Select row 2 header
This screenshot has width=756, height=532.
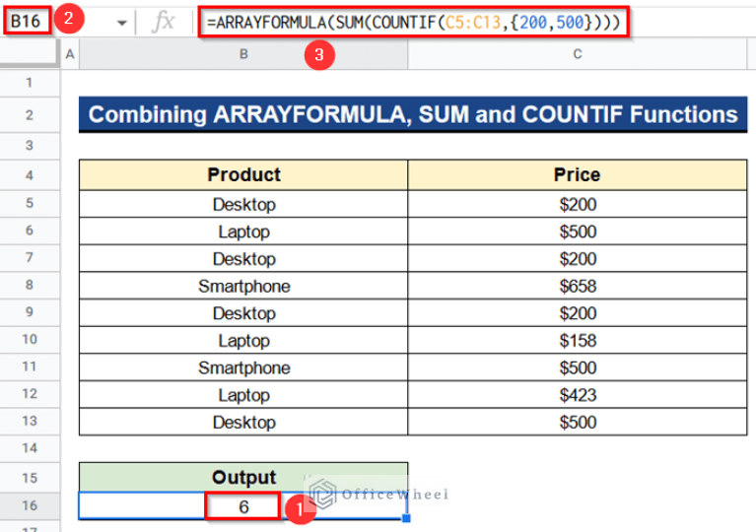pos(30,115)
